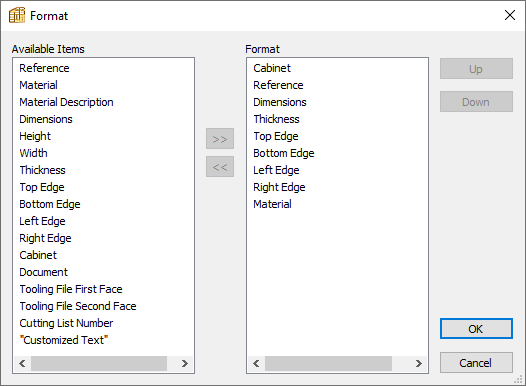Move selected item Up
This screenshot has width=526, height=386.
click(476, 69)
